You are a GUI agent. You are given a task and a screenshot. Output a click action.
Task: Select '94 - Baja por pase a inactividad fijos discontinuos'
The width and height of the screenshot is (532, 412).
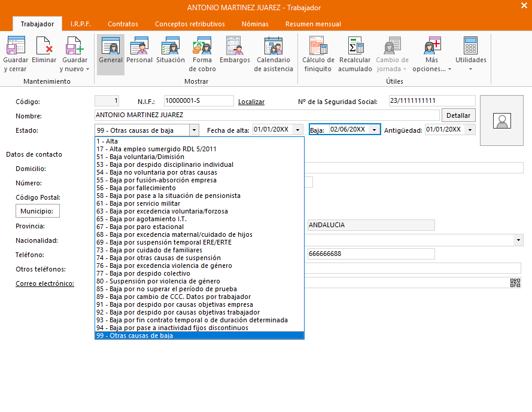(199, 328)
